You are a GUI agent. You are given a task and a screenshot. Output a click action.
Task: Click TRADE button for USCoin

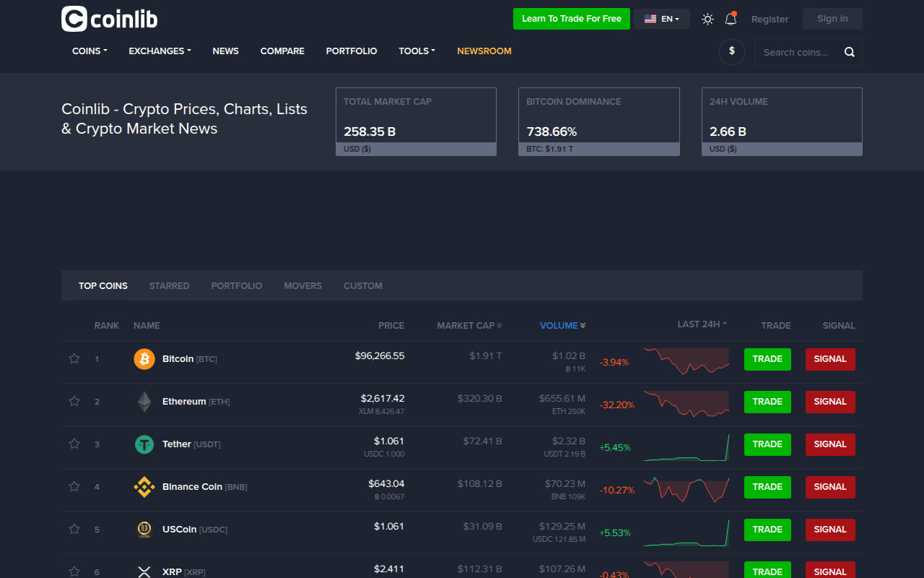[x=767, y=530]
